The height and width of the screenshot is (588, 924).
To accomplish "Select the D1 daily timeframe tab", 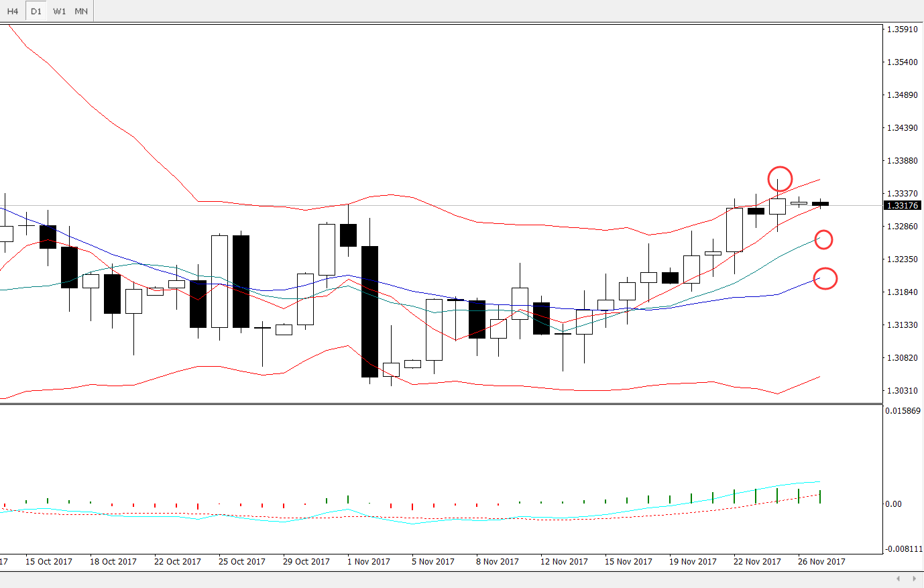I will point(36,11).
